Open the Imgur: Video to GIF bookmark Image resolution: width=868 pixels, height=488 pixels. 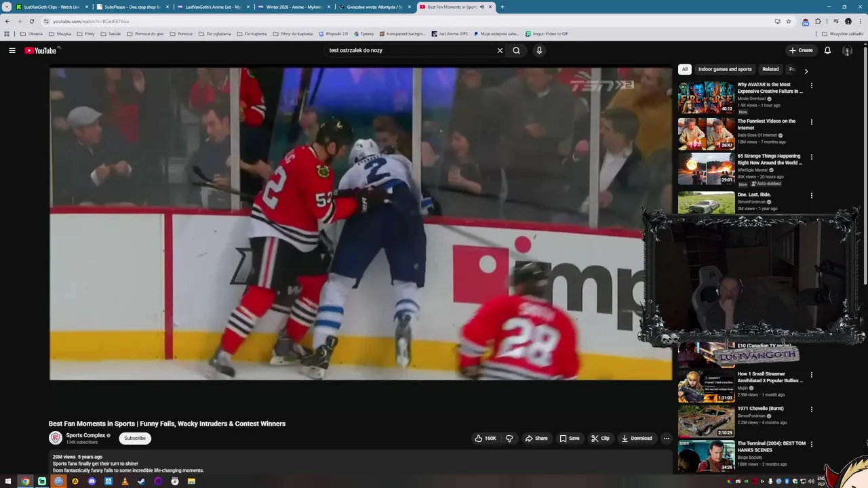click(x=547, y=34)
